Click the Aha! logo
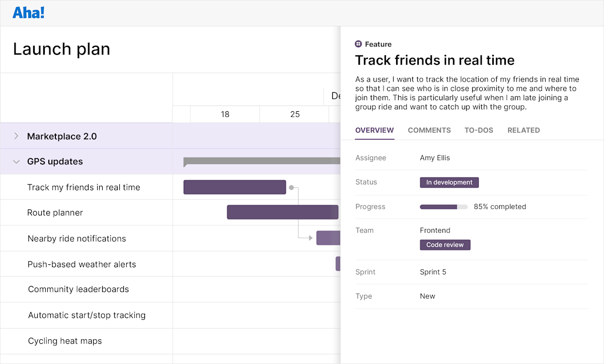Viewport: 604px width, 364px height. tap(28, 13)
